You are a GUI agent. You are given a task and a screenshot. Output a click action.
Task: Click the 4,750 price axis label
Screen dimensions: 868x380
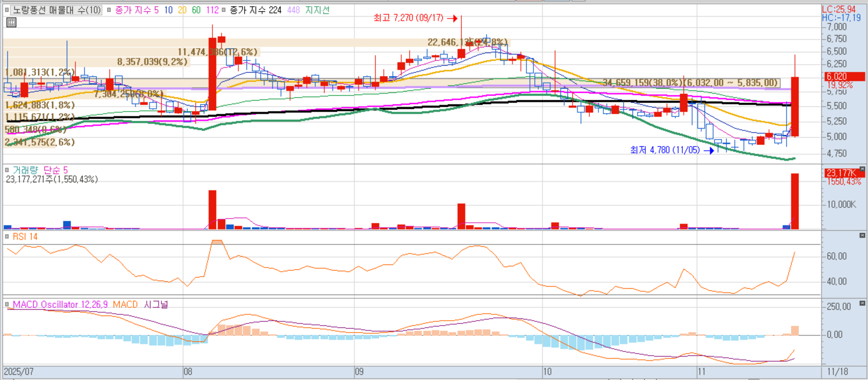point(837,153)
